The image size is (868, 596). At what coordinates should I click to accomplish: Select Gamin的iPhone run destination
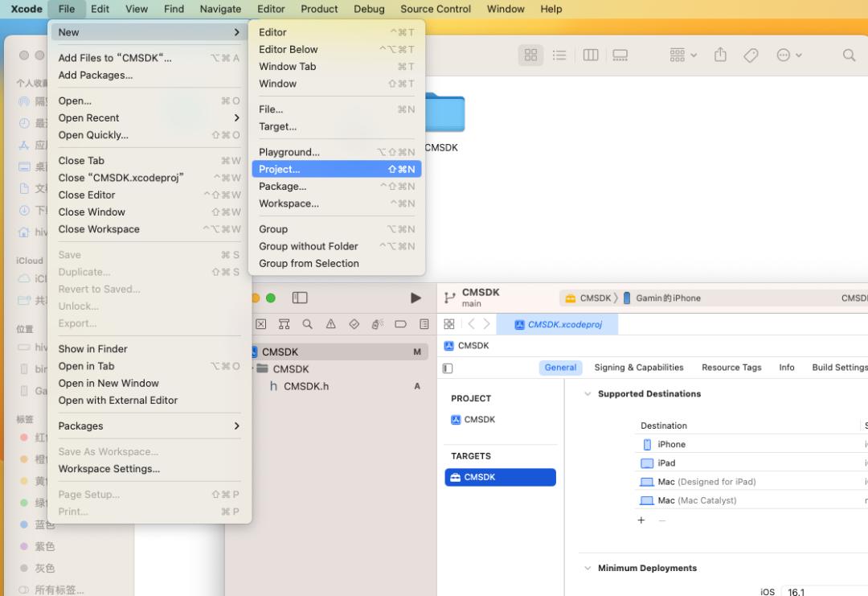pyautogui.click(x=662, y=298)
